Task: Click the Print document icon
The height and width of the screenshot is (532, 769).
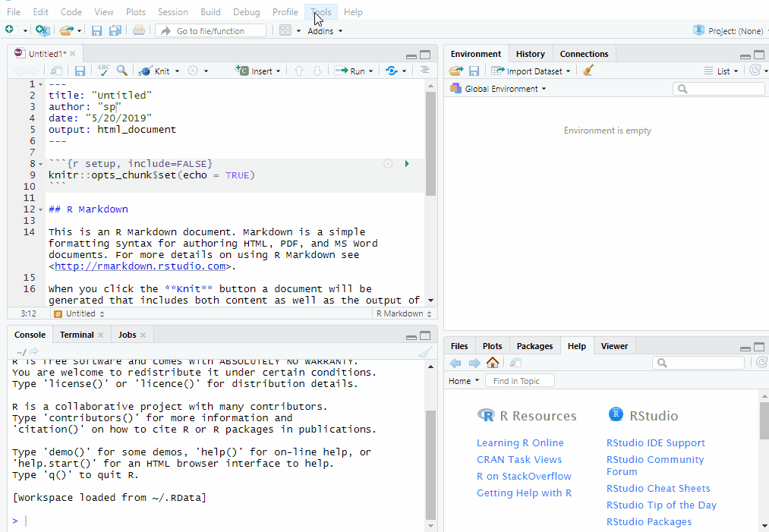Action: (x=139, y=30)
